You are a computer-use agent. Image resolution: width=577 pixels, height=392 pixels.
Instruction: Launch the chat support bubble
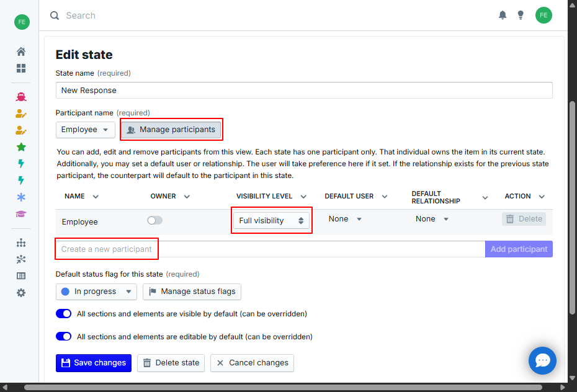542,360
